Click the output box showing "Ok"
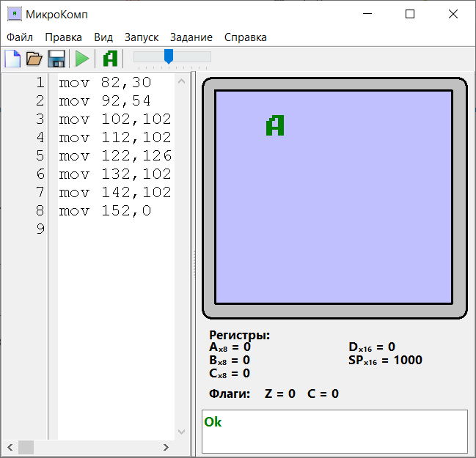 (x=334, y=432)
